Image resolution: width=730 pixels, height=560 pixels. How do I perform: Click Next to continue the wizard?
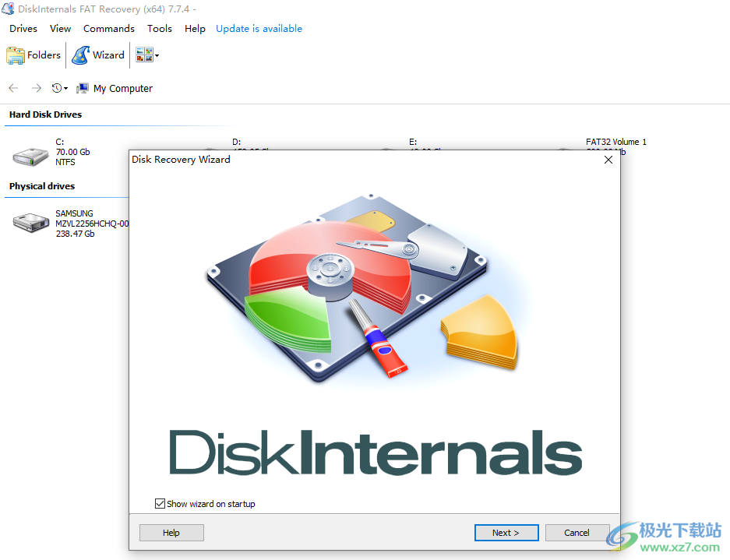pyautogui.click(x=506, y=533)
